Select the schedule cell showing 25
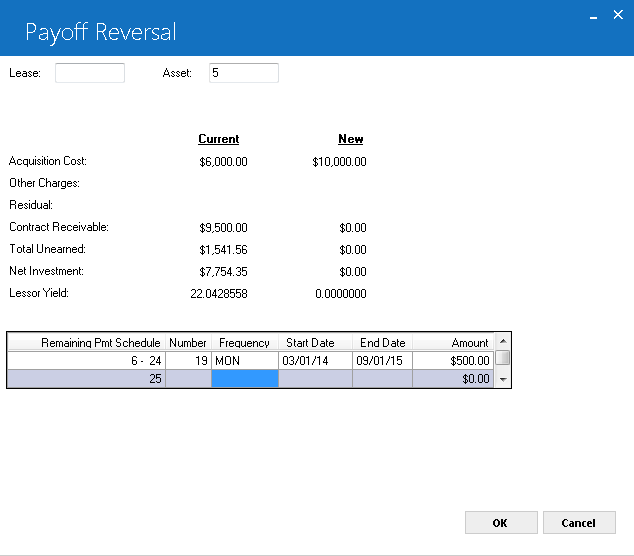 pos(87,379)
